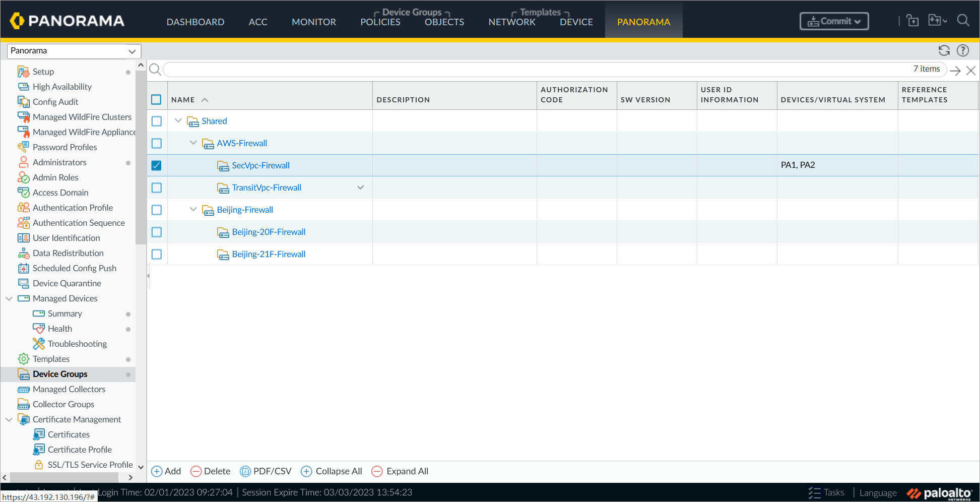Open Data Redistribution icon

(x=23, y=253)
